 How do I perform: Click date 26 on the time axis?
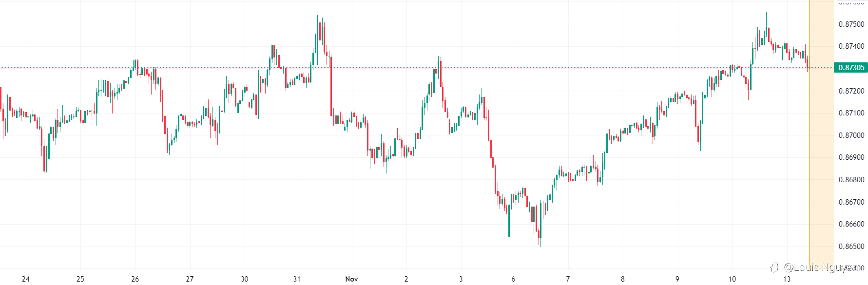[135, 279]
